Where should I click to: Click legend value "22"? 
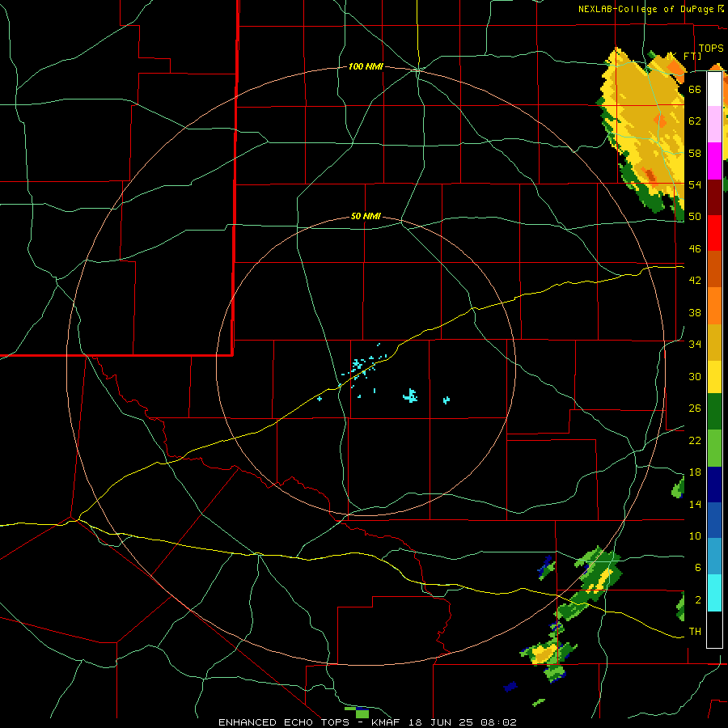click(695, 440)
